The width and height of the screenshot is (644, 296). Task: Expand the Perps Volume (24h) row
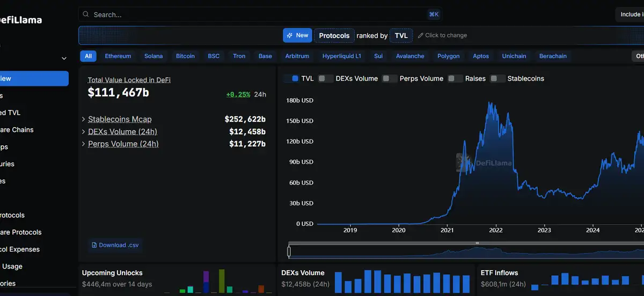coord(84,144)
